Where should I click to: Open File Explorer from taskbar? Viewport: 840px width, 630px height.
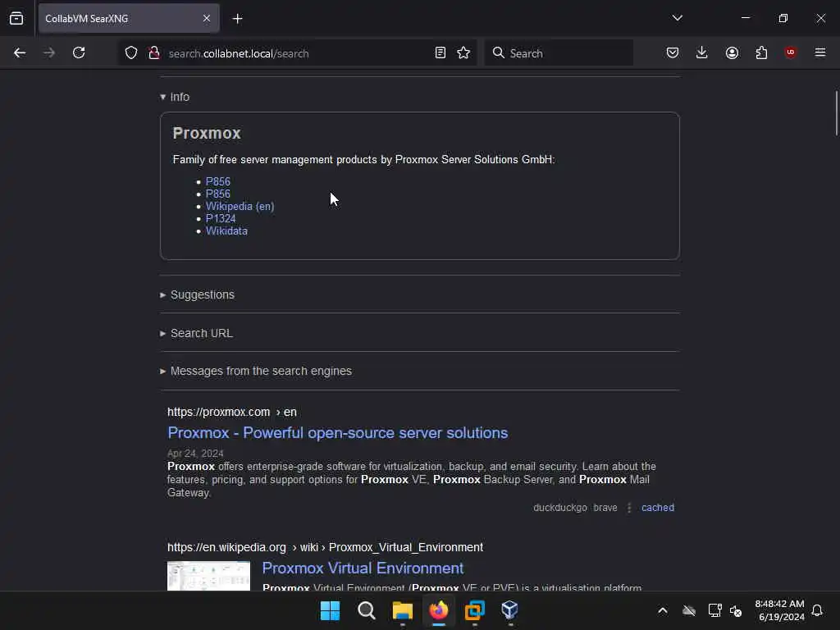pos(402,610)
